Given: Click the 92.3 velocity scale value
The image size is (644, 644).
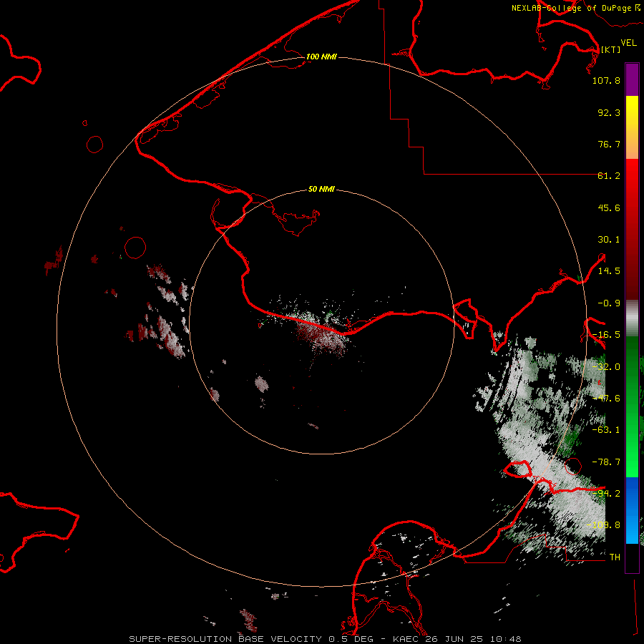Looking at the screenshot, I should click(x=609, y=112).
